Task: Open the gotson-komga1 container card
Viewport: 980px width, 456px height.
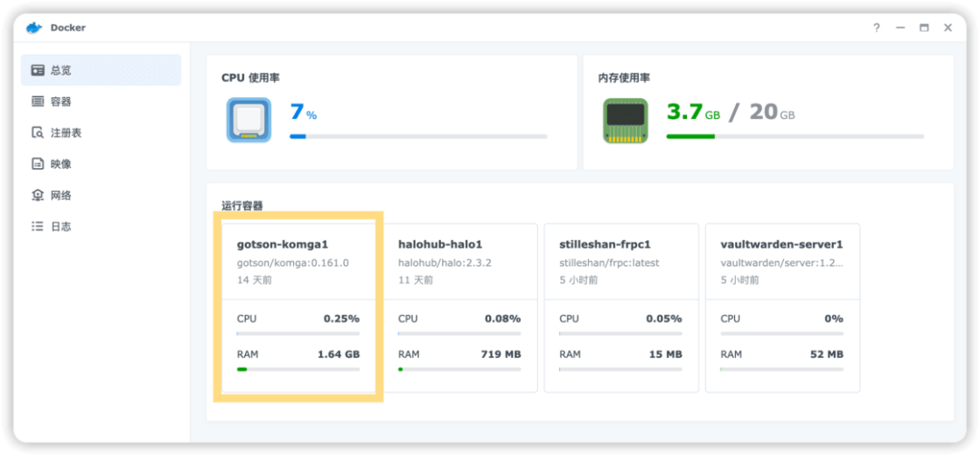Action: 299,308
